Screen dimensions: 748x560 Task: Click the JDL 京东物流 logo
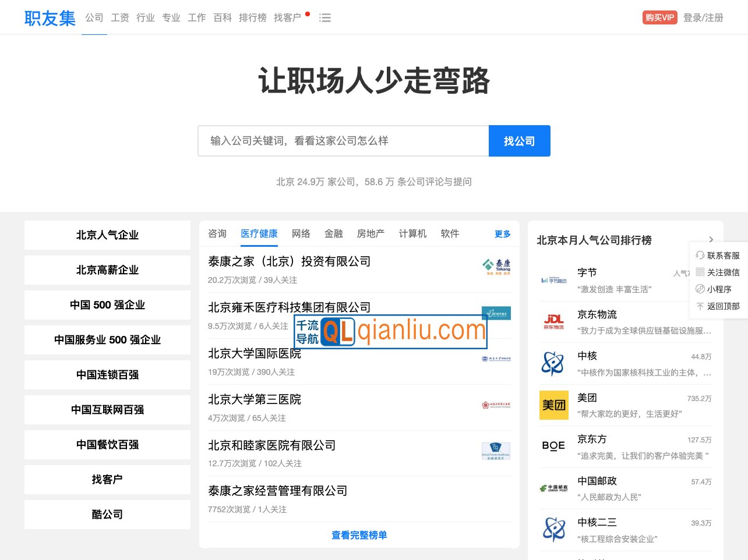(x=554, y=321)
